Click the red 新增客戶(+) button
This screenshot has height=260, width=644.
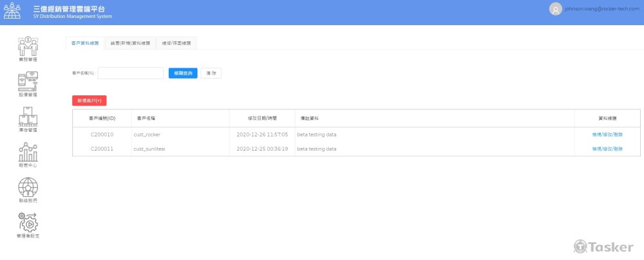pyautogui.click(x=89, y=100)
